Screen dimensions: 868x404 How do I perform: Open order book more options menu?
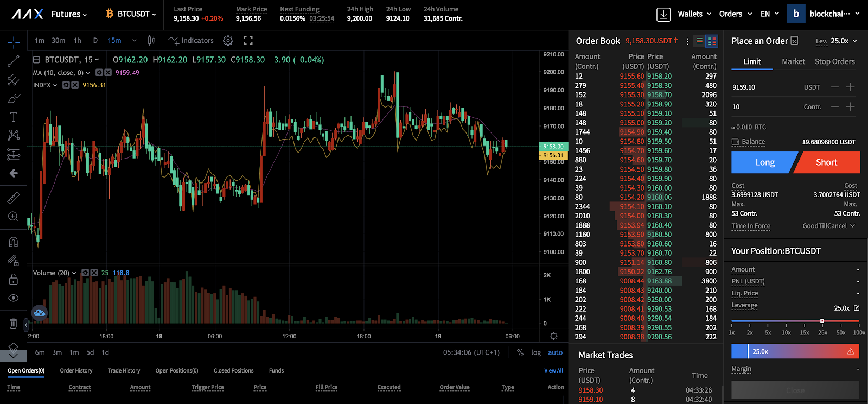tap(687, 41)
